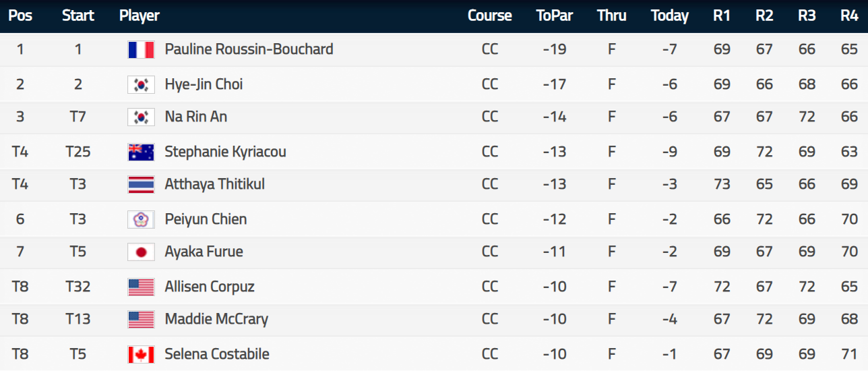The height and width of the screenshot is (371, 868).
Task: Click the Japanese flag beside Ayaka Furue
Action: pos(141,252)
